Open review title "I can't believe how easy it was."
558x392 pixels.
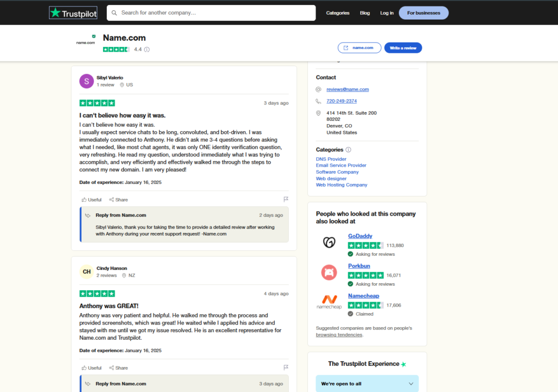click(x=123, y=115)
